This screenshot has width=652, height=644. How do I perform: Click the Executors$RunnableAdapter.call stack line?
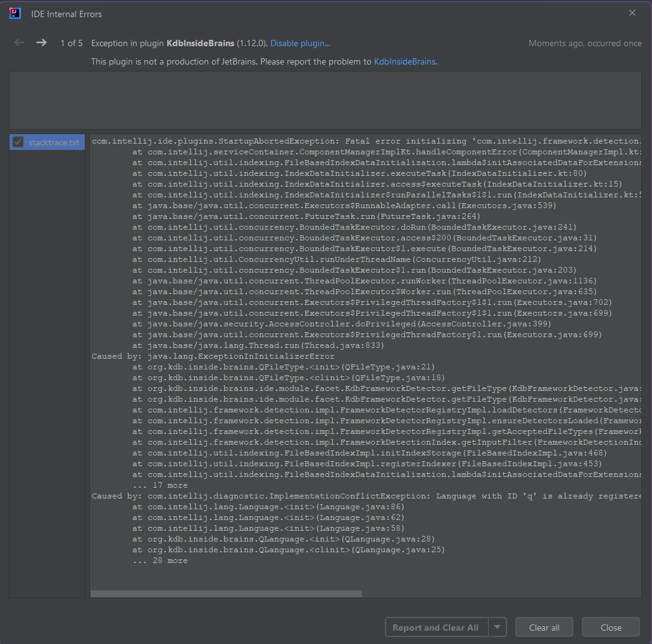[344, 206]
